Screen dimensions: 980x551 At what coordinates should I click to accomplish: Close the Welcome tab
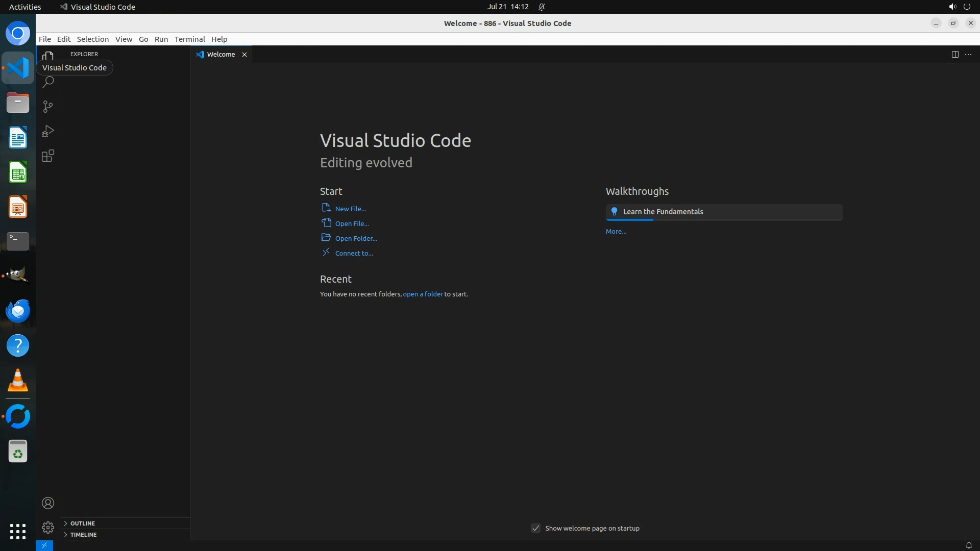244,55
